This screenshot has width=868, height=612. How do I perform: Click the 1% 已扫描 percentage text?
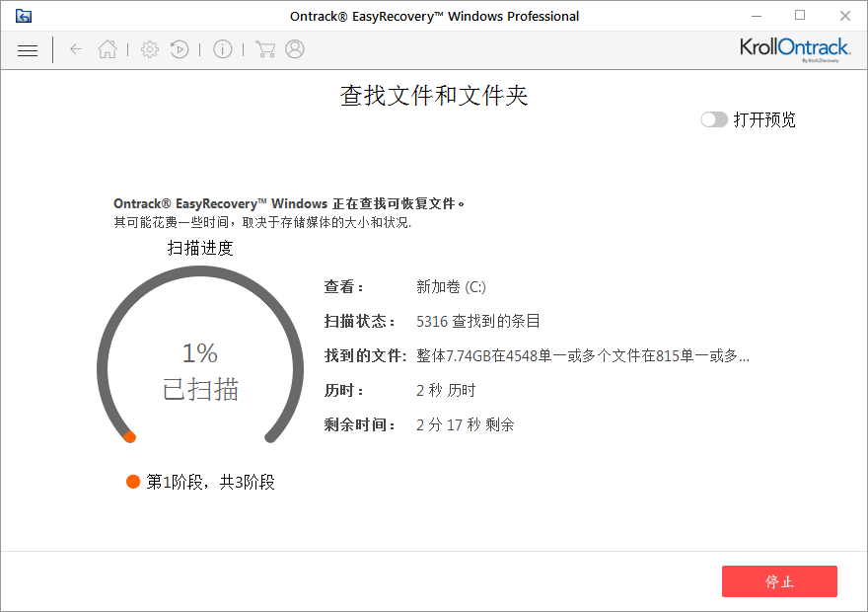(x=199, y=370)
